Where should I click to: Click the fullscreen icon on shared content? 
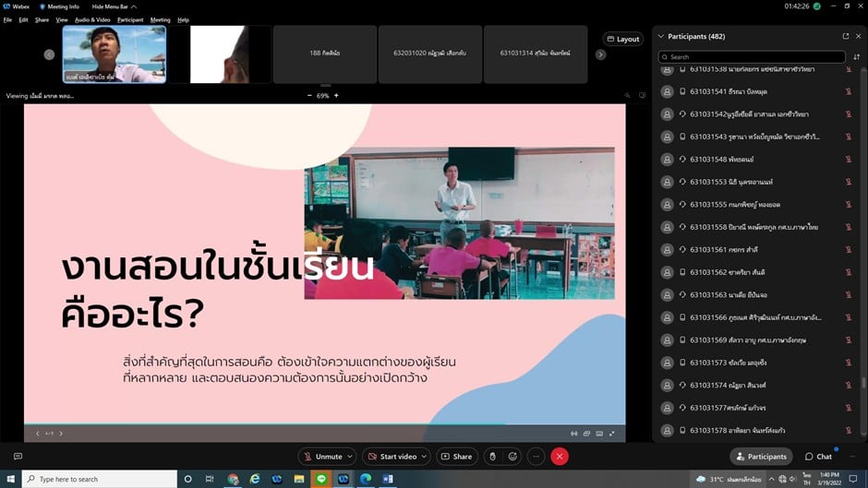coord(611,434)
